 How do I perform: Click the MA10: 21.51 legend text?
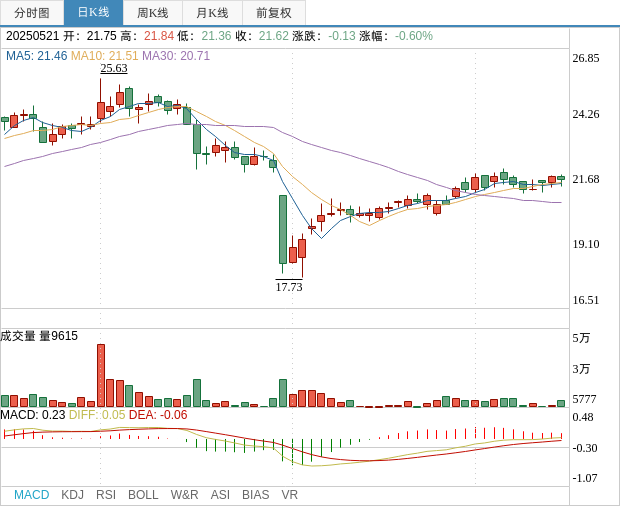[104, 56]
